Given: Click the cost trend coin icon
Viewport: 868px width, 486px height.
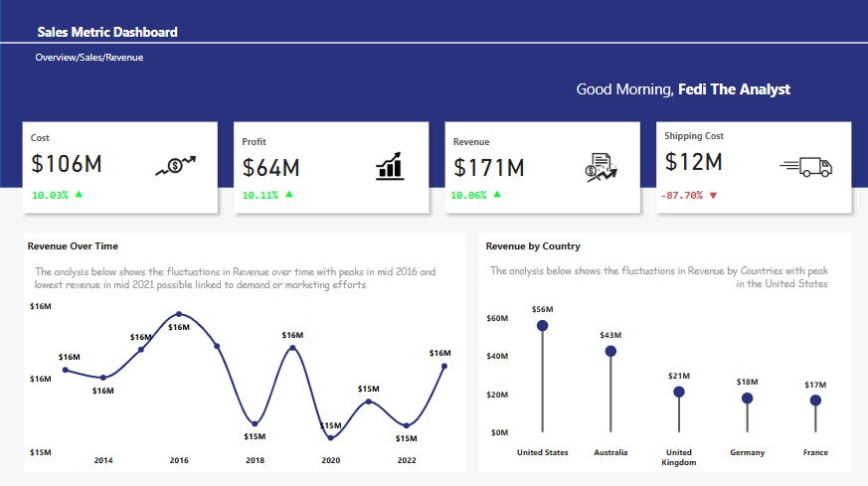Looking at the screenshot, I should tap(175, 166).
